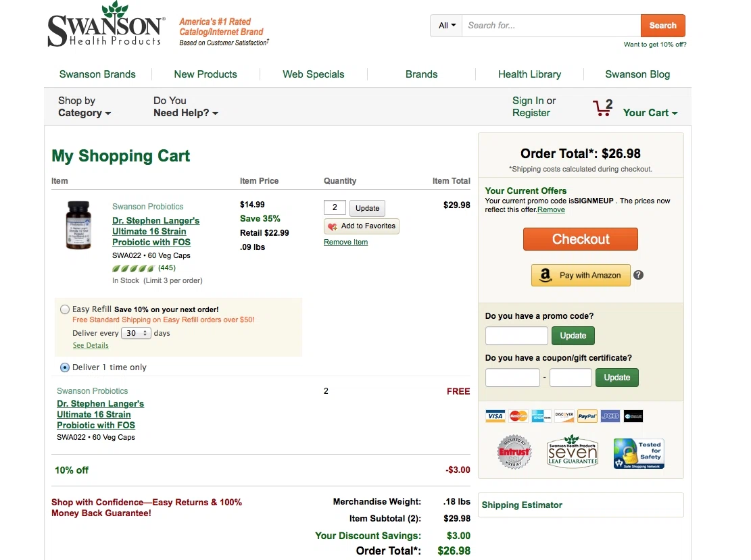Select the Easy Refill radio option
The image size is (751, 560).
click(65, 309)
